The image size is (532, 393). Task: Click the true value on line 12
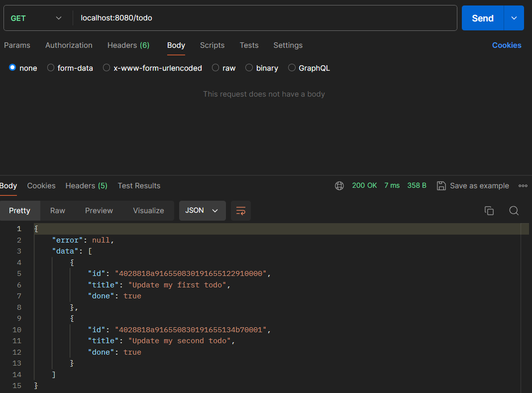[x=132, y=352]
